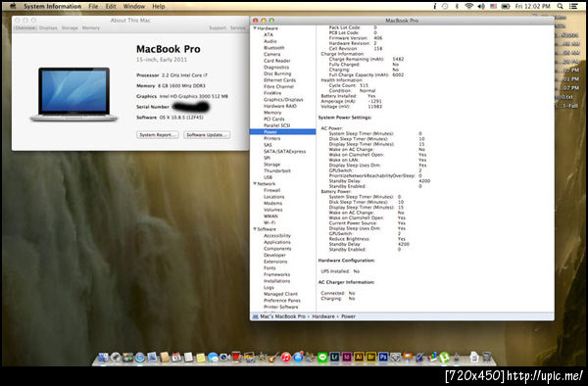Switch to Displays tab in About This Mac

(x=48, y=27)
